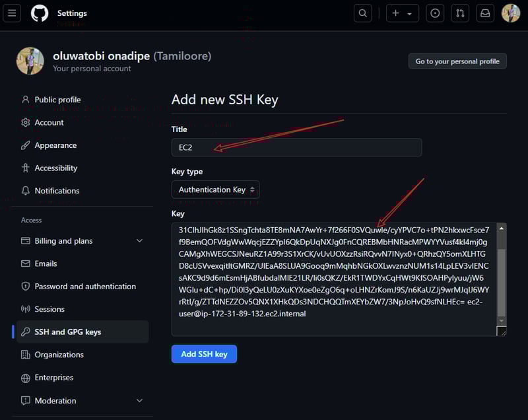Click the Notifications bell icon in sidebar
This screenshot has width=528, height=420.
(x=26, y=191)
